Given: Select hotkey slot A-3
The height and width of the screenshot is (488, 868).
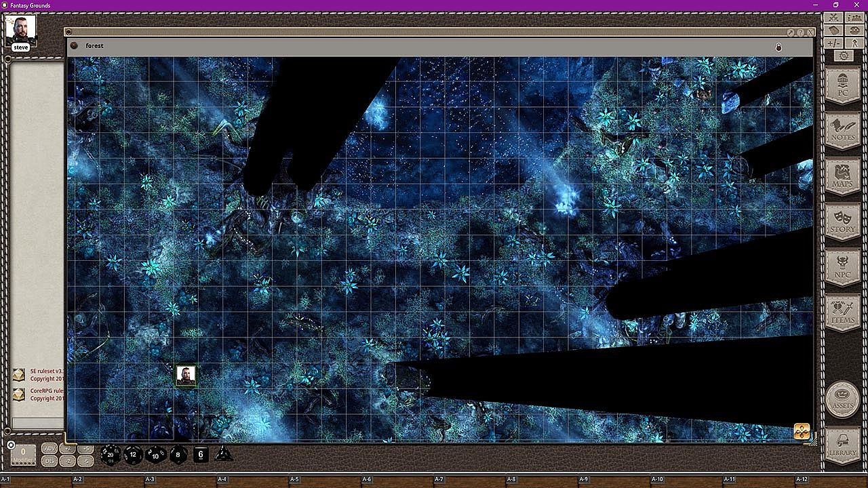Looking at the screenshot, I should click(181, 481).
